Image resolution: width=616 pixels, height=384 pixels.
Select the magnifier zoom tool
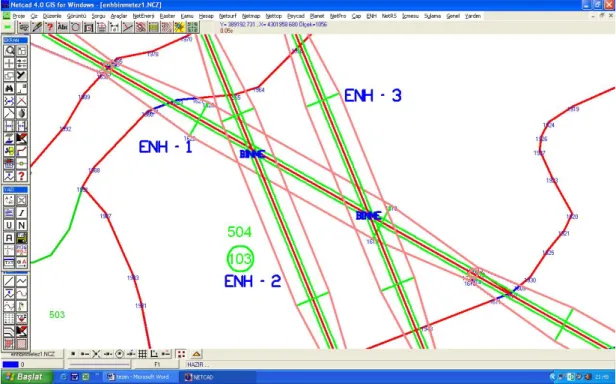pos(9,50)
